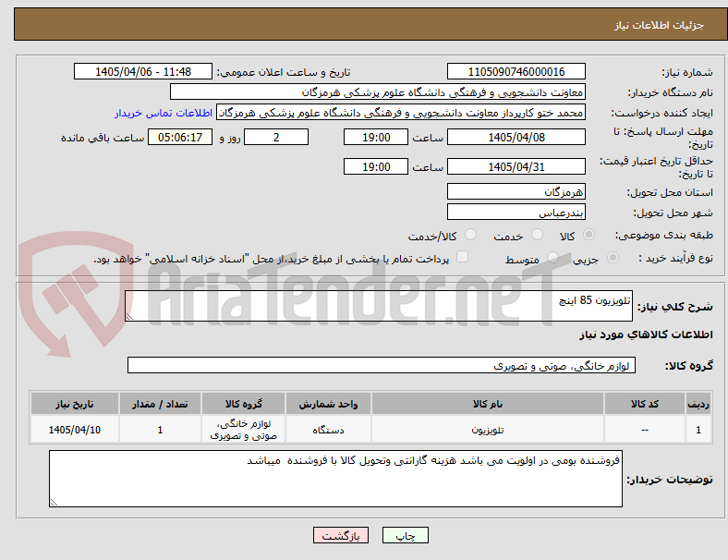Click the goods group field لوازم خانگی، صوتی و تصویری
This screenshot has height=560, width=728.
382,365
